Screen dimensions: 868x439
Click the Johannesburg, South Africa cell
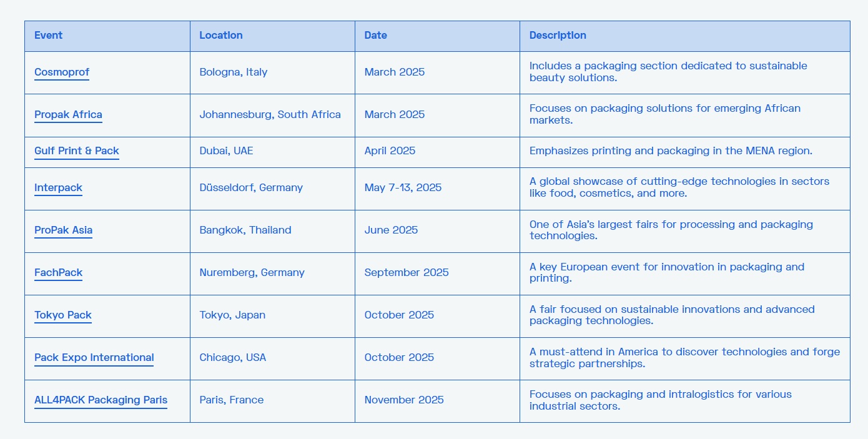tap(272, 115)
